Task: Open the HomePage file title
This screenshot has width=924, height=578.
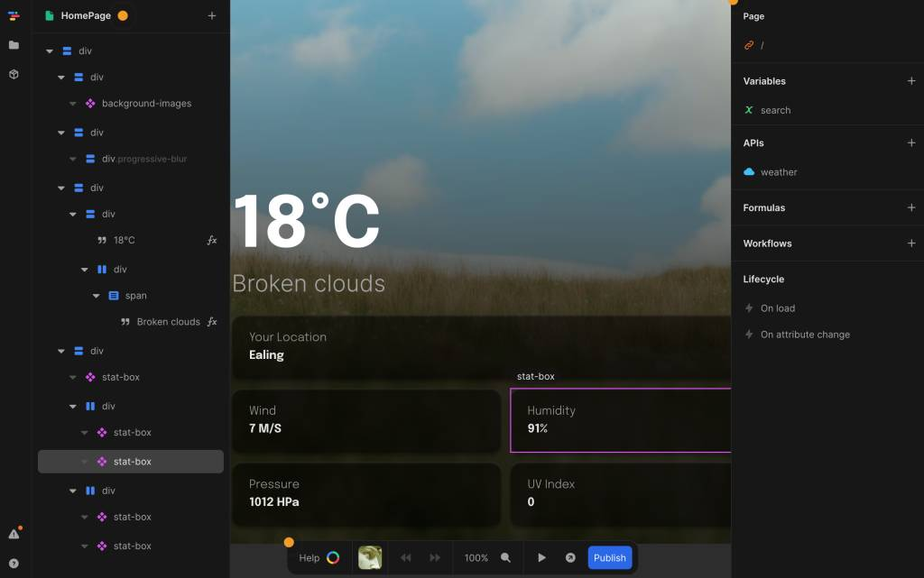Action: pos(86,16)
